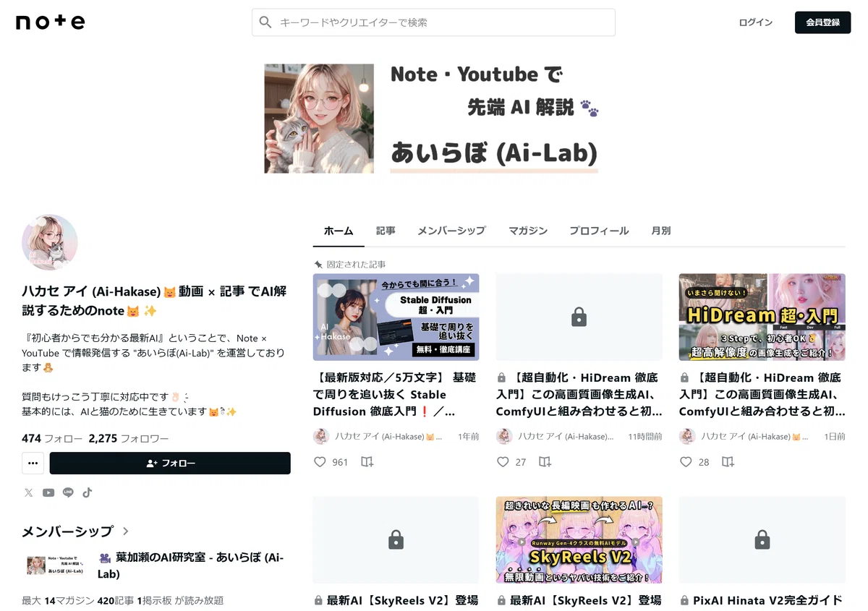Like the Stable Diffusion article with 961 hearts
Image resolution: width=868 pixels, height=611 pixels.
(x=320, y=462)
